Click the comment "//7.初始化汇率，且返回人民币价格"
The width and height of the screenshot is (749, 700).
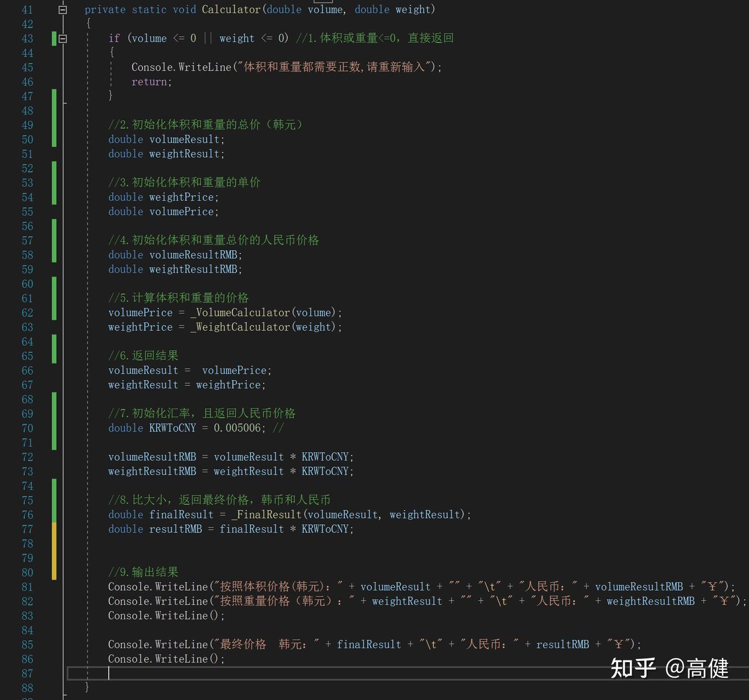[x=202, y=413]
